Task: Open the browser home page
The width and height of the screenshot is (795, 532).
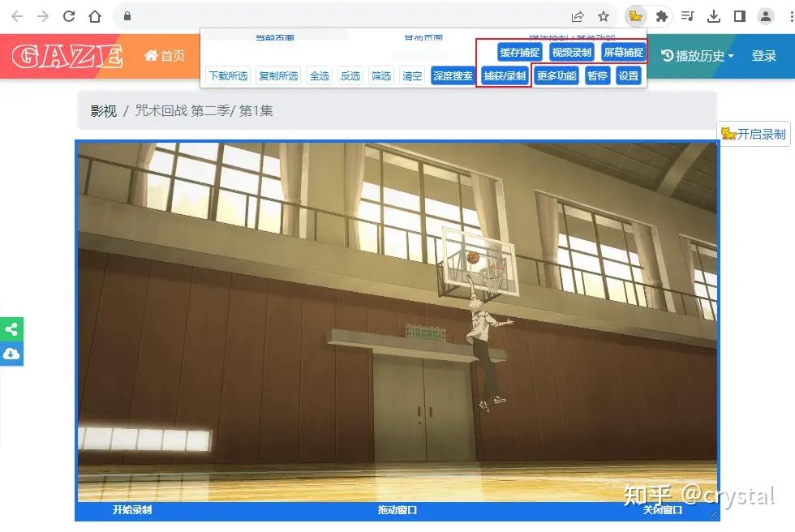Action: [x=95, y=16]
